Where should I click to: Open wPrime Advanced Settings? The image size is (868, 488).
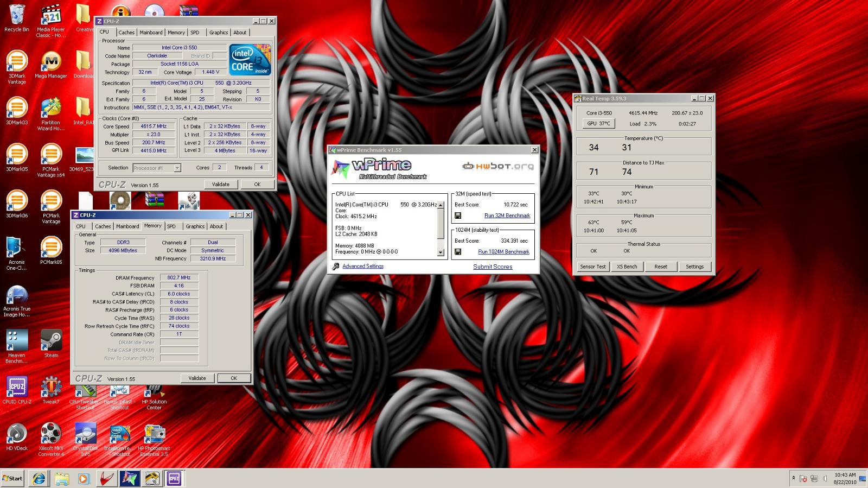pyautogui.click(x=363, y=267)
